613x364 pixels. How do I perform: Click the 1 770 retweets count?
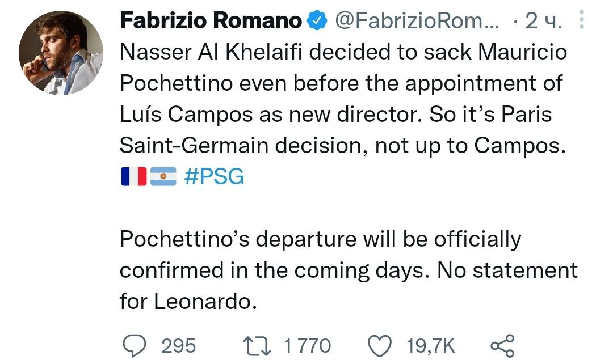306,345
